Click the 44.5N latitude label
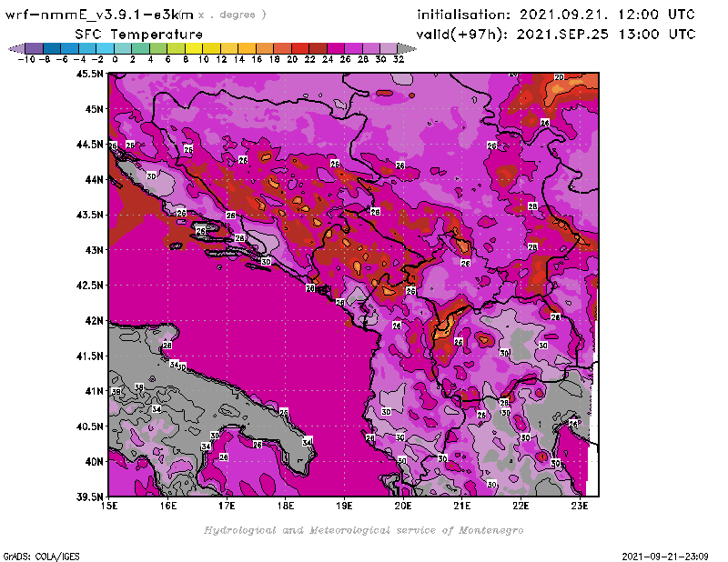 click(x=90, y=145)
